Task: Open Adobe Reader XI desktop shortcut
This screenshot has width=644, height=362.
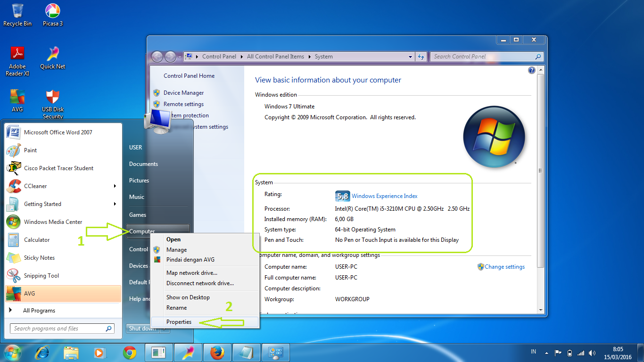Action: point(17,61)
